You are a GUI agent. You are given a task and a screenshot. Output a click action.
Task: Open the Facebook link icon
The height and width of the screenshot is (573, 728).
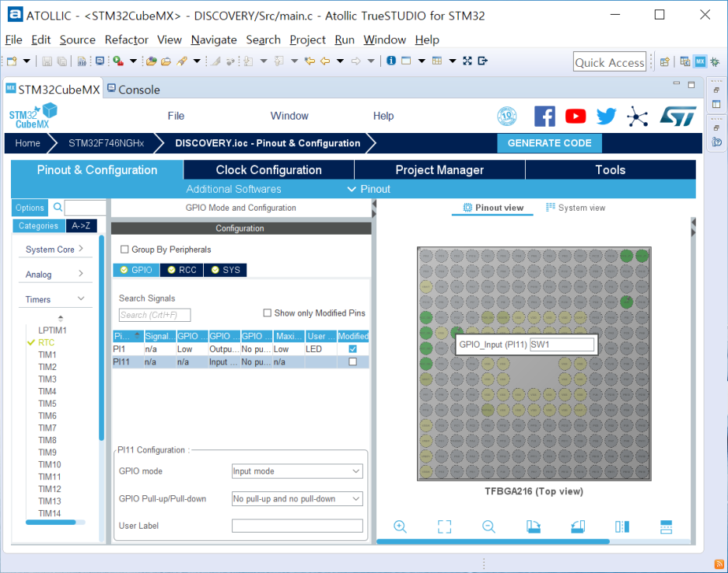[x=544, y=116]
